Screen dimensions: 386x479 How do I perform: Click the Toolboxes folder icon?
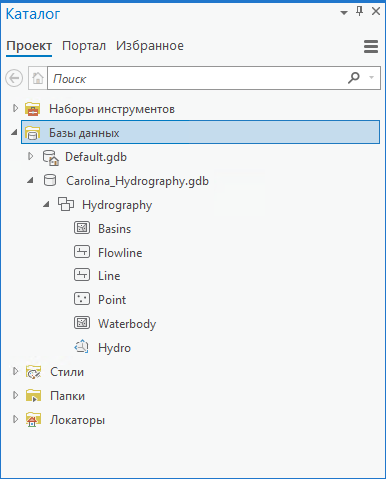(x=33, y=109)
